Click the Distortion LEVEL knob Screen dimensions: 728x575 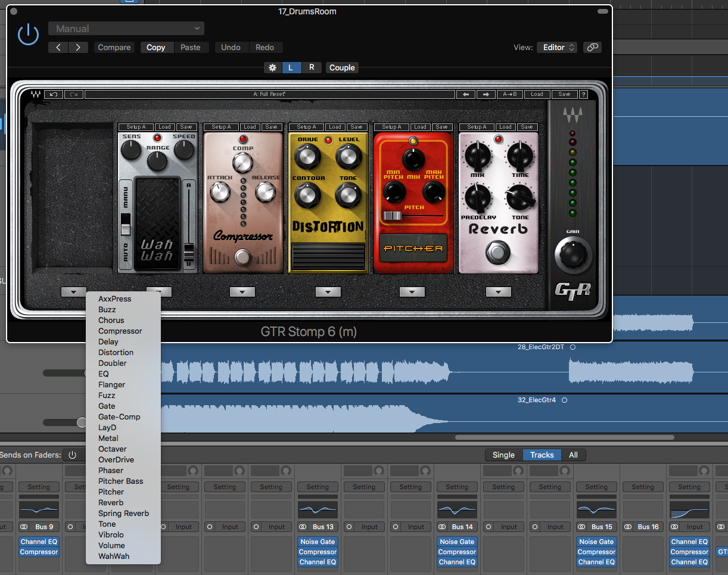349,157
